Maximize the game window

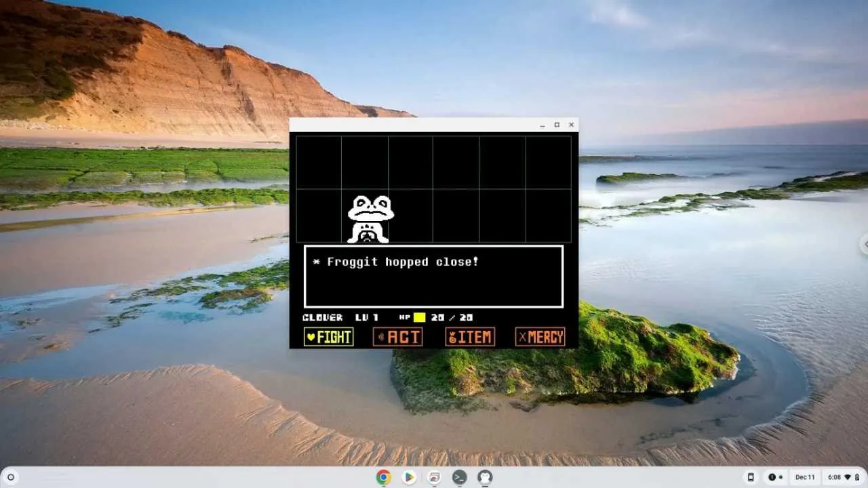pyautogui.click(x=557, y=125)
